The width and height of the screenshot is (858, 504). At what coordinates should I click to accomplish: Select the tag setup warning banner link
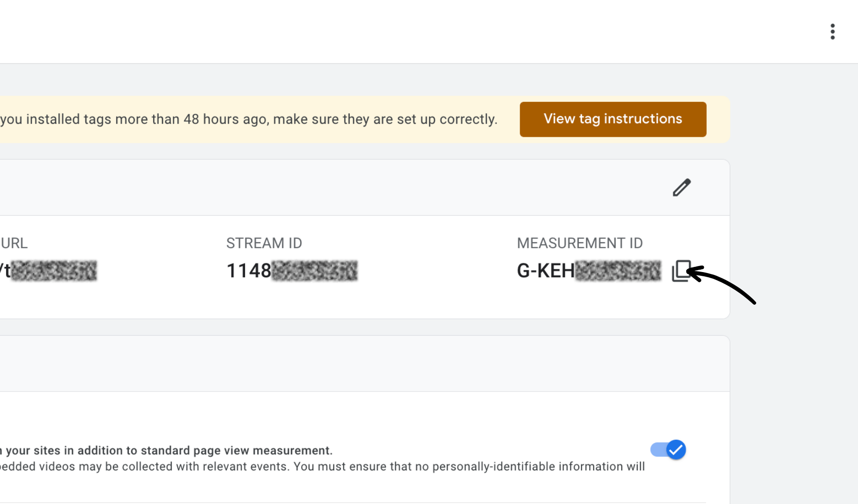point(612,119)
